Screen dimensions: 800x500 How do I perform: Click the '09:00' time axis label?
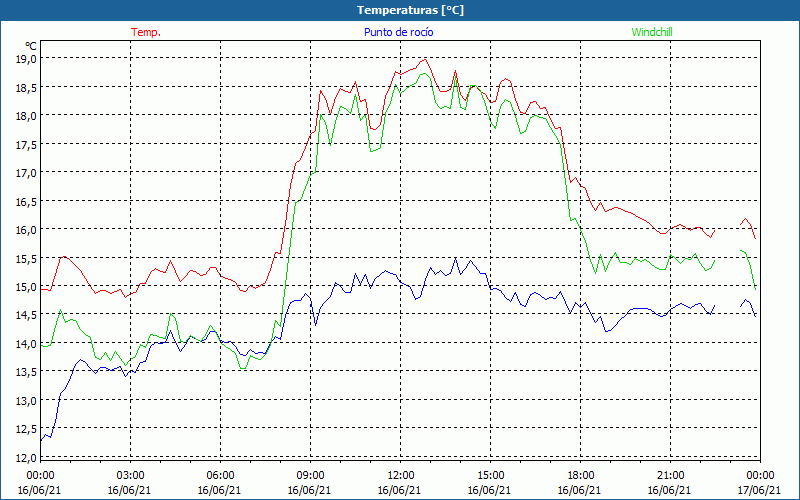[310, 475]
